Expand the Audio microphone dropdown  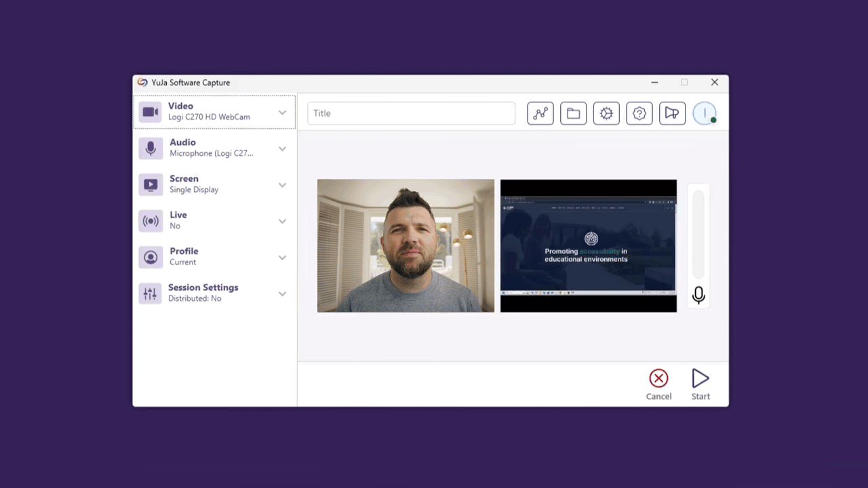point(282,148)
